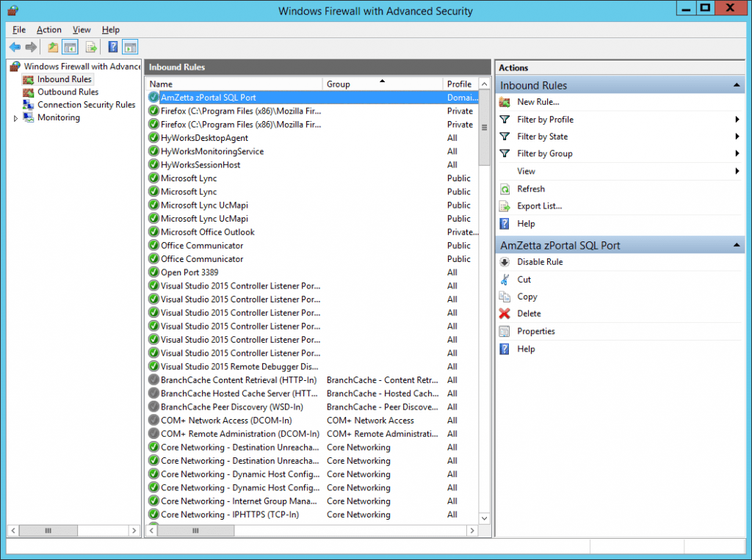Open the Filter by Profile submenu arrow

tap(737, 120)
